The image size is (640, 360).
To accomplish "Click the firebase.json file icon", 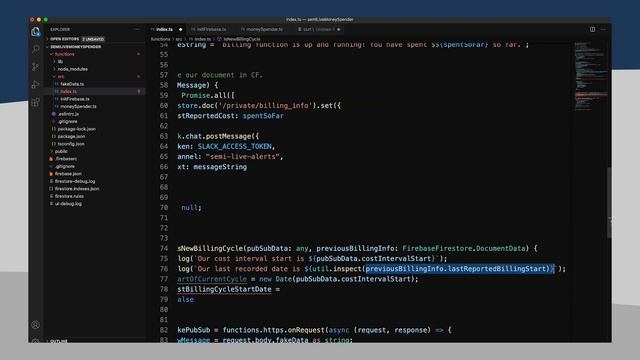I will (x=51, y=174).
